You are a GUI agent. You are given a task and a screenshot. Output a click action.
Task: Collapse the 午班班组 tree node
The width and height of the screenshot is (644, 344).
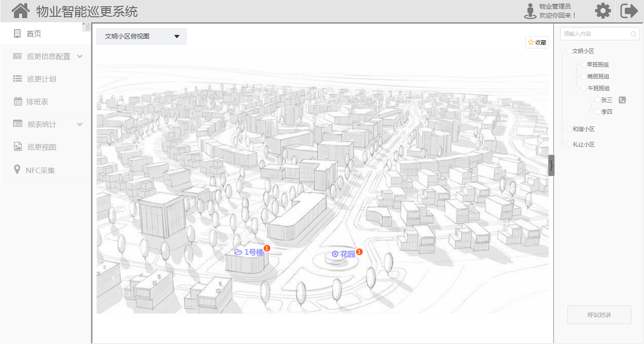point(577,88)
